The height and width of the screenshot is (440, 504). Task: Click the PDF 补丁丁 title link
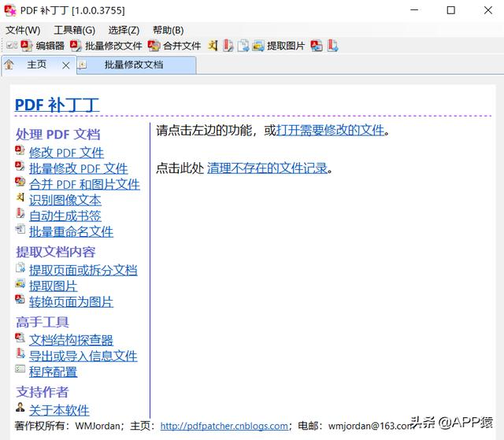tap(57, 105)
